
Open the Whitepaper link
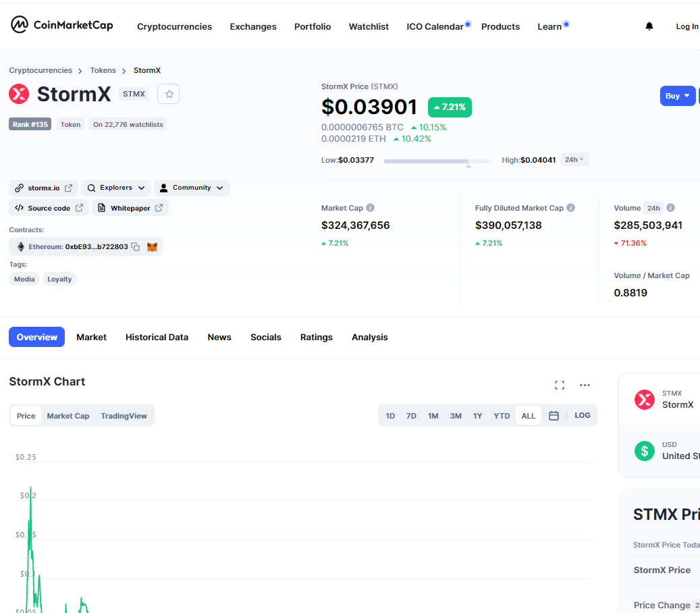(x=130, y=208)
